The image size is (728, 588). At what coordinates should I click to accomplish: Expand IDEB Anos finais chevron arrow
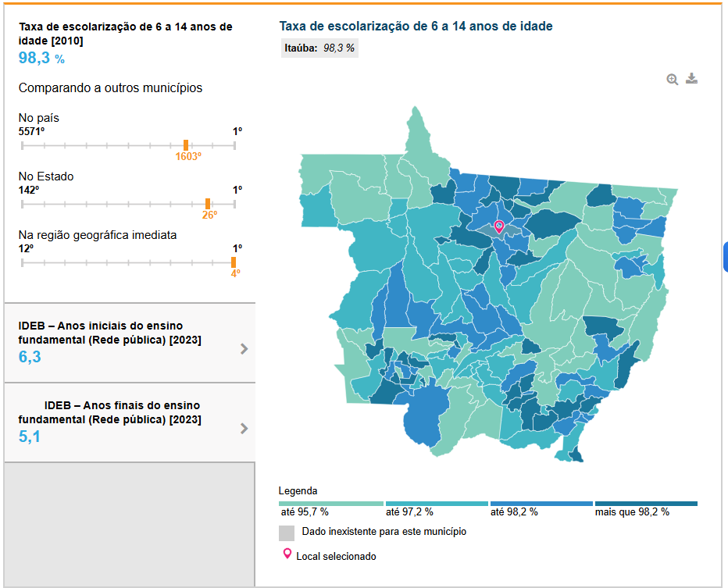(244, 428)
